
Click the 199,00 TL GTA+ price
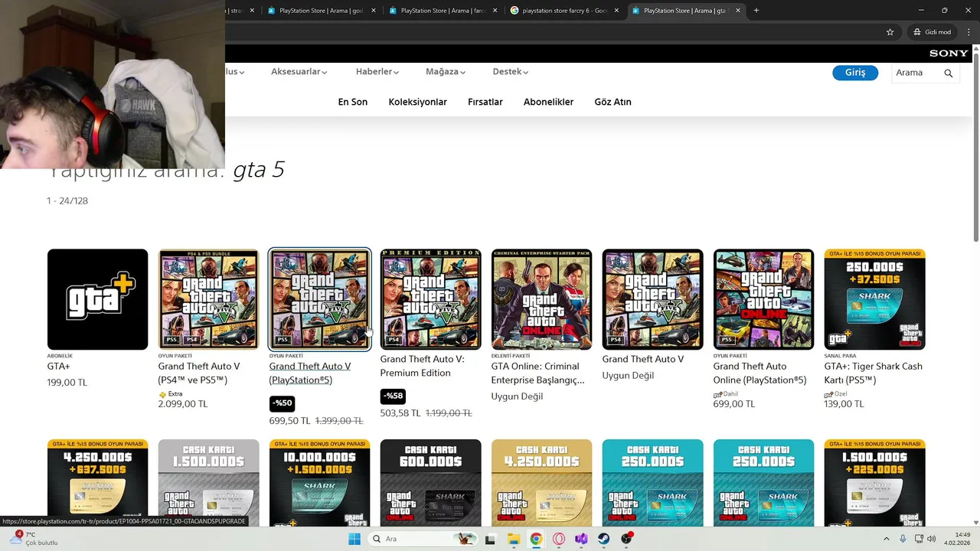[x=67, y=383]
